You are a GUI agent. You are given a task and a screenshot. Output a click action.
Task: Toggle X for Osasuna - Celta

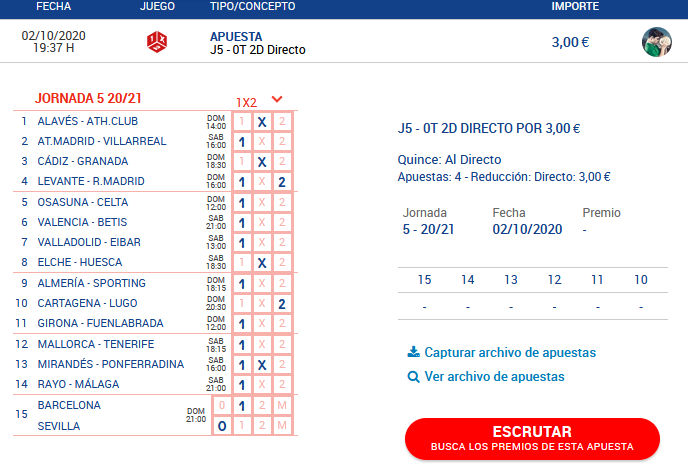(262, 203)
